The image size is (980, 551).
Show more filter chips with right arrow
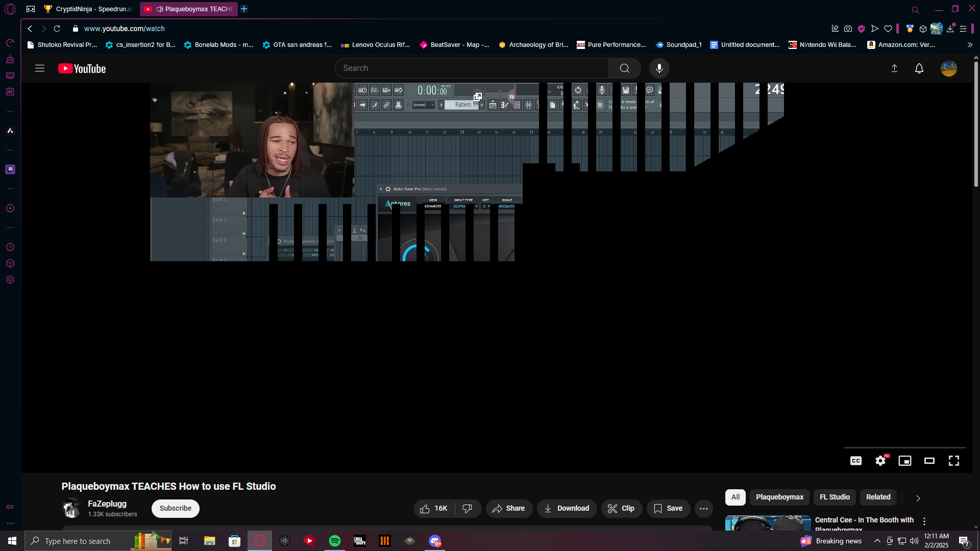(x=918, y=498)
